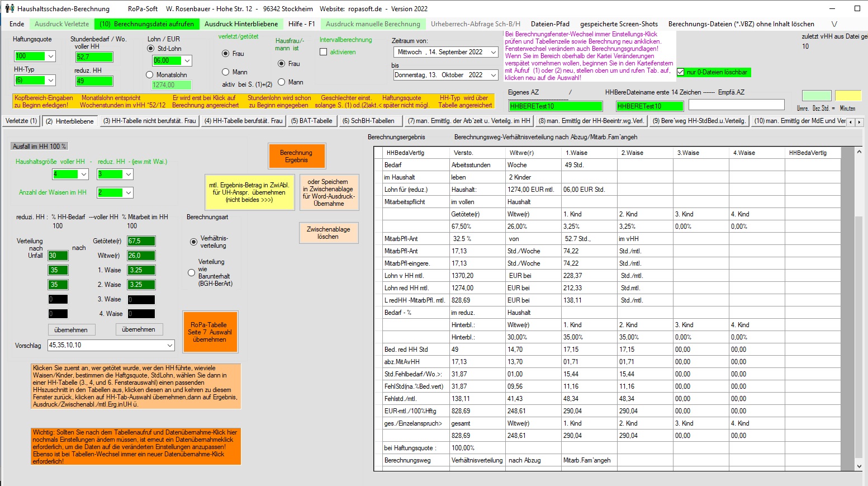Image resolution: width=868 pixels, height=486 pixels.
Task: Click RoPa-Tabelle Seite 7 Auswahl übernehmen
Action: 210,332
